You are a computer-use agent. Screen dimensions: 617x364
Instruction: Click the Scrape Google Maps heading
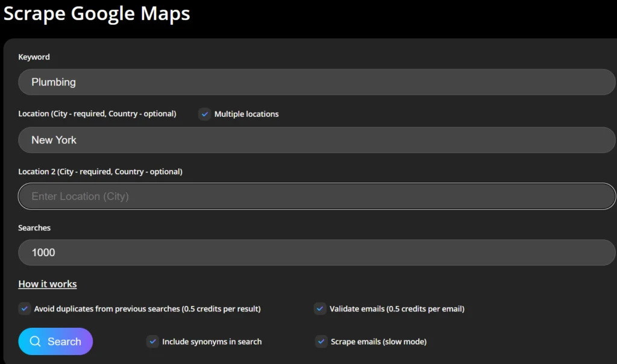click(x=97, y=13)
